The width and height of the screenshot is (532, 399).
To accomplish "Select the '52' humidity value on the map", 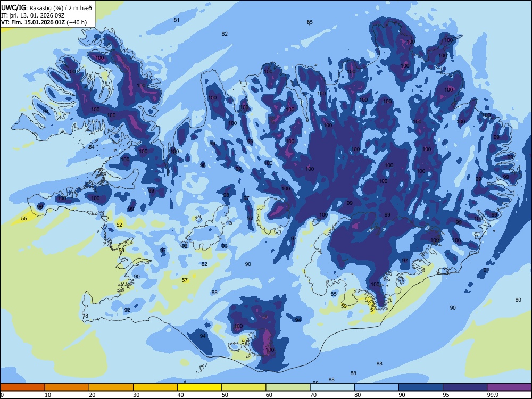I will click(x=119, y=225).
